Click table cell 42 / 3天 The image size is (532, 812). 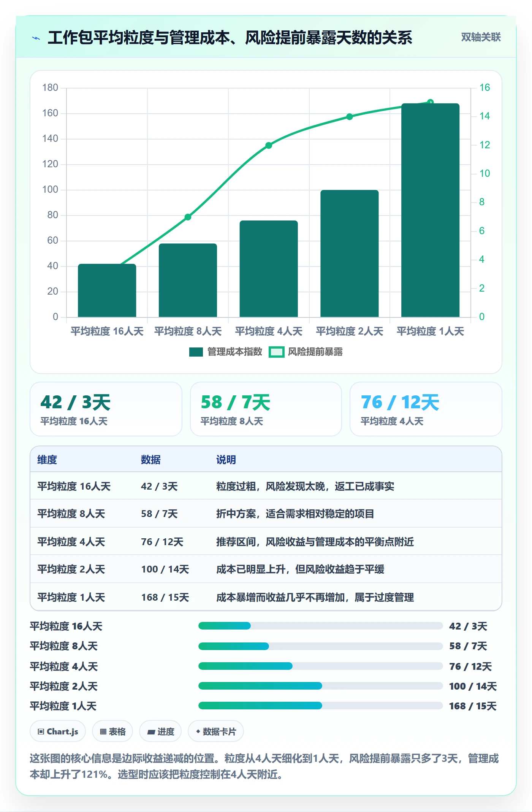point(159,486)
